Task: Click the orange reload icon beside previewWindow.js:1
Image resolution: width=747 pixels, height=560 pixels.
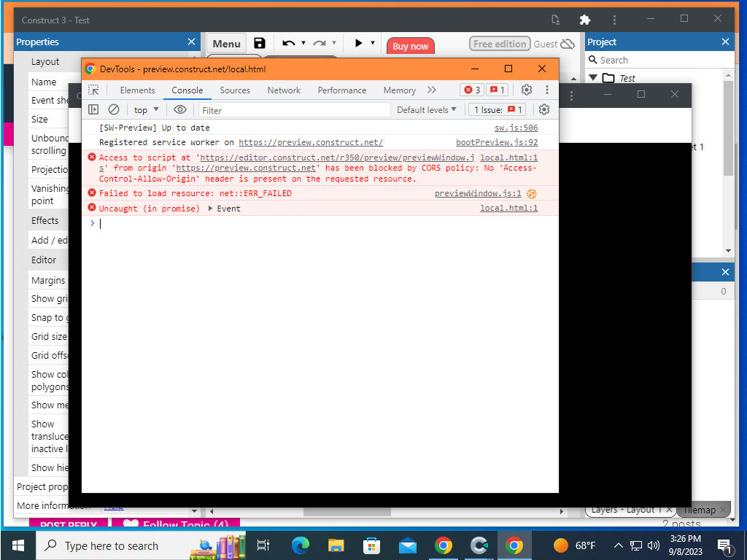Action: [532, 194]
